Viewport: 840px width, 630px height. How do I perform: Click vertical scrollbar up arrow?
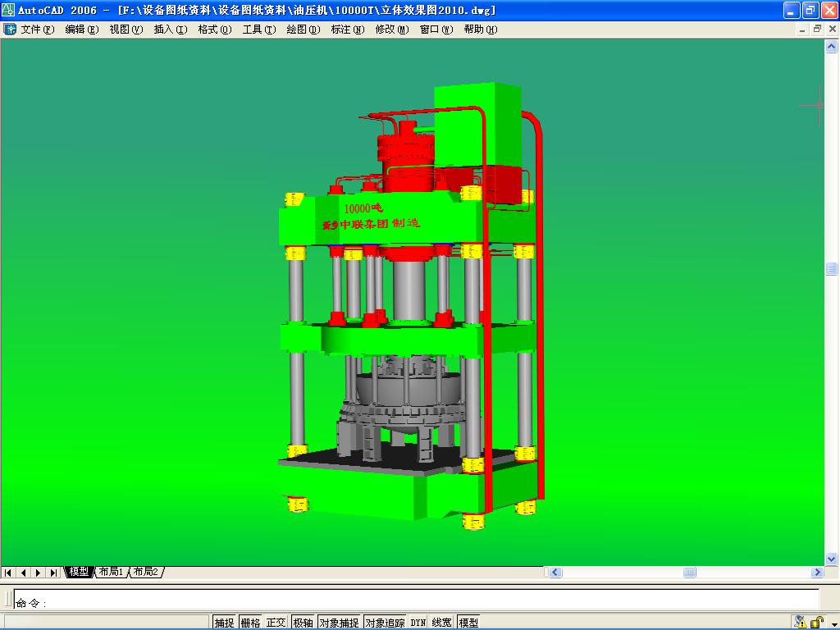click(832, 47)
